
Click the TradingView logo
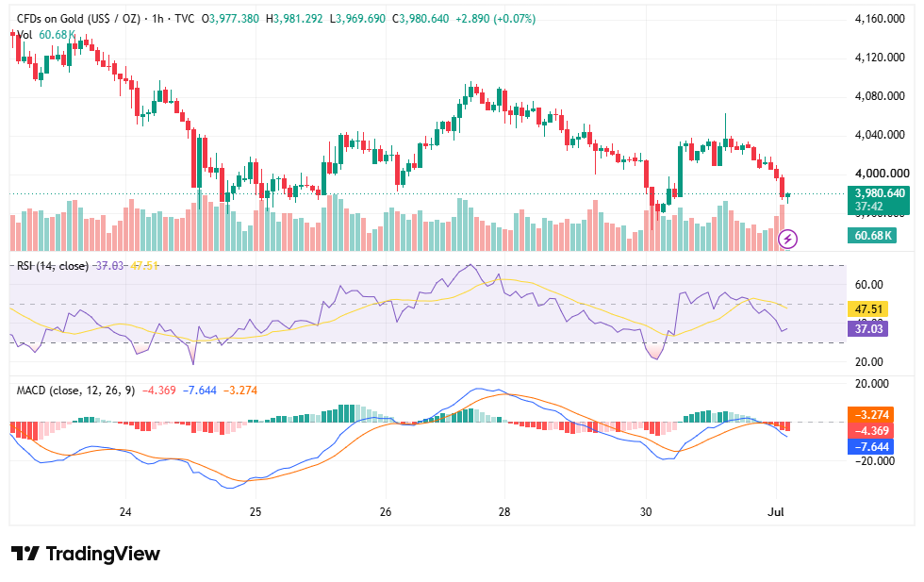[x=25, y=554]
